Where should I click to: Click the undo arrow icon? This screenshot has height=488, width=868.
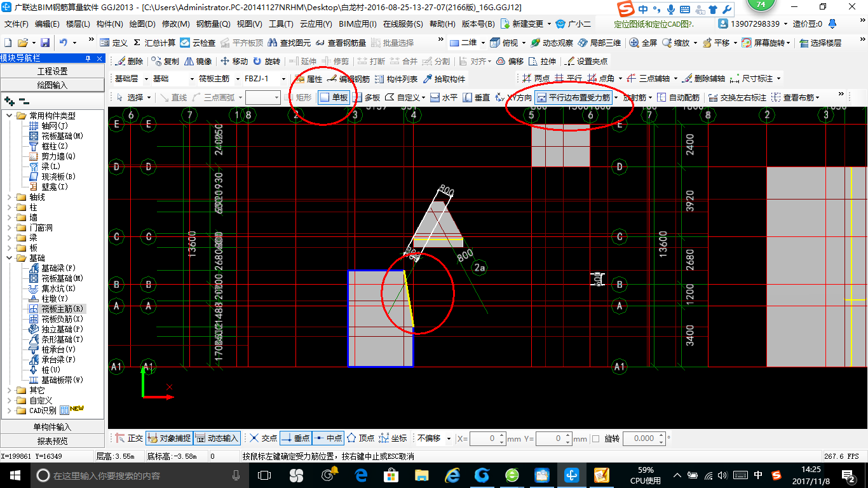pyautogui.click(x=64, y=43)
